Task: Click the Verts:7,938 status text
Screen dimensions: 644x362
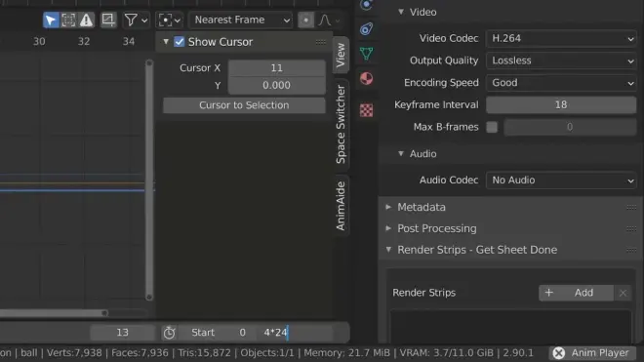Action: pyautogui.click(x=74, y=353)
